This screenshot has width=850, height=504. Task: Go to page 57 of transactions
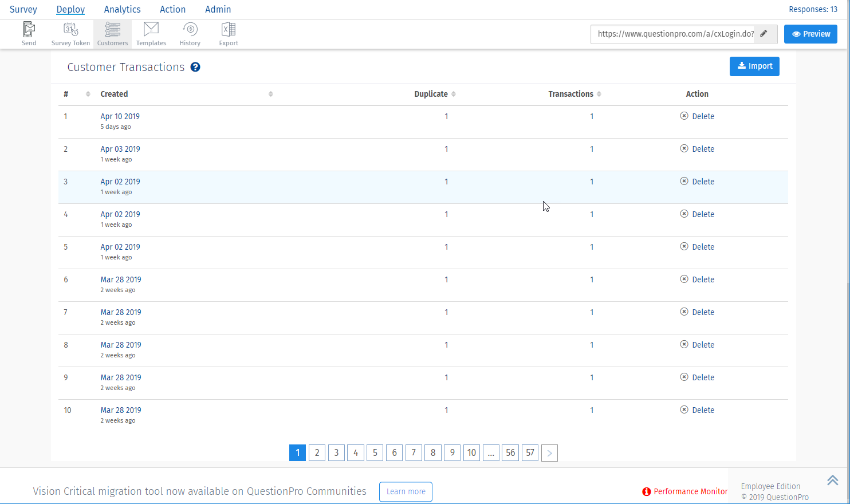point(530,453)
